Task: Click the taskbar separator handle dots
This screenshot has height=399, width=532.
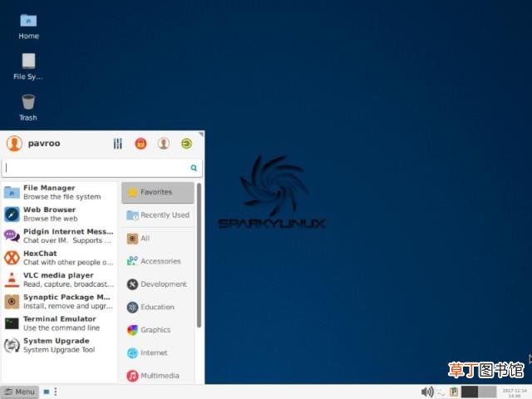Action: (56, 392)
